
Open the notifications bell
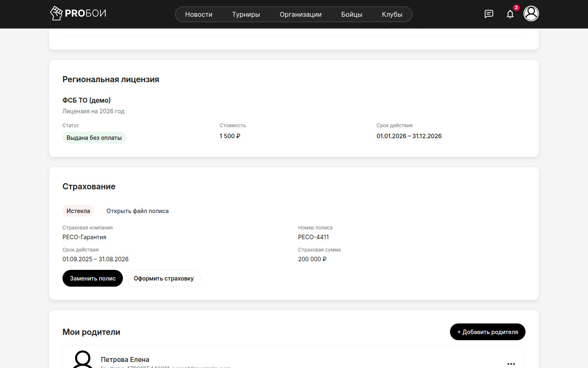tap(510, 14)
